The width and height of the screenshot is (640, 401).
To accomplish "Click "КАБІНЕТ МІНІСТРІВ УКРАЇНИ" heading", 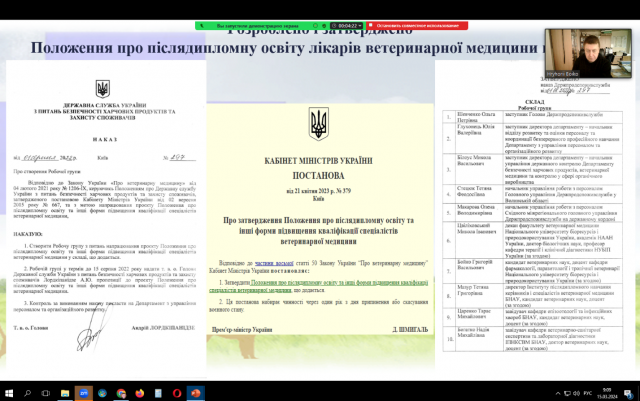I will pos(318,161).
